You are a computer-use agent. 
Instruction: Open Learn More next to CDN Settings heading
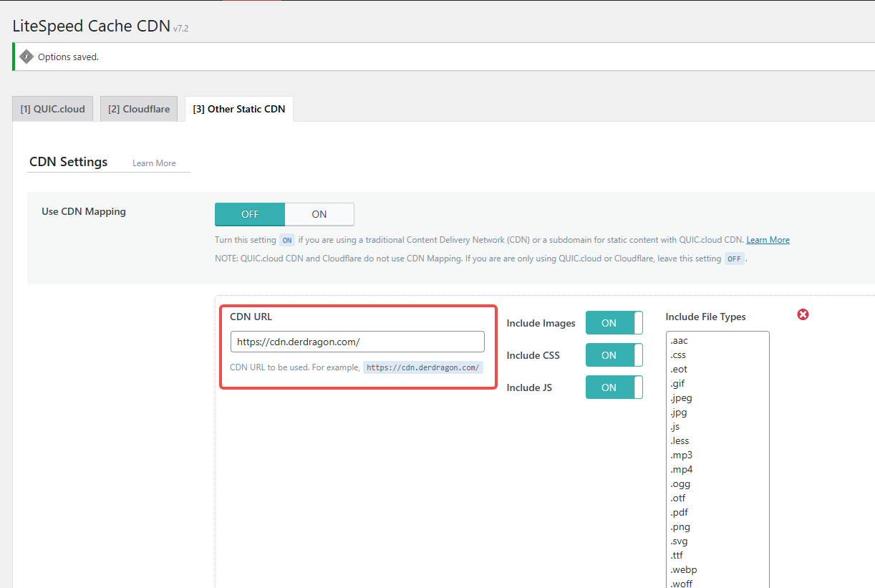click(154, 163)
